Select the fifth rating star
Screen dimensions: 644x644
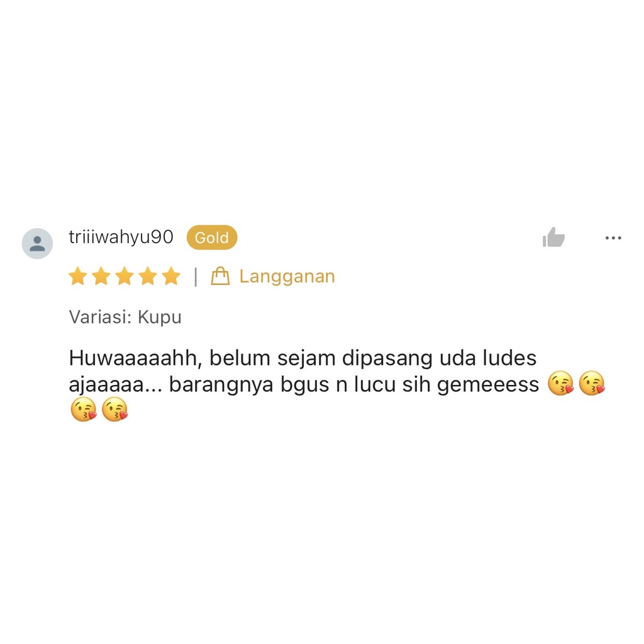[171, 276]
